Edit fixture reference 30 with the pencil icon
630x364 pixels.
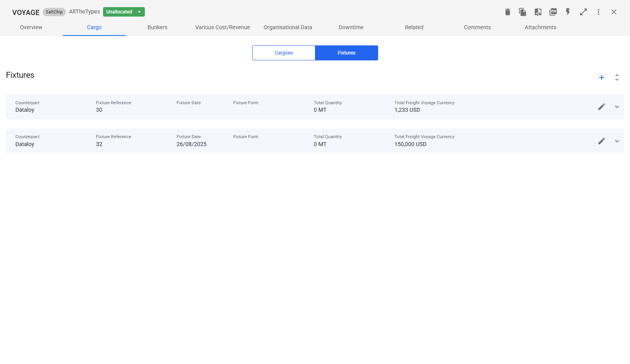point(602,107)
